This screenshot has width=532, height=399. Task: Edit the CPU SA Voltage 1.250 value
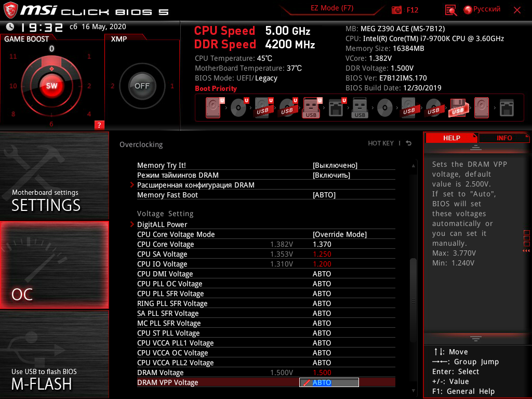(322, 254)
